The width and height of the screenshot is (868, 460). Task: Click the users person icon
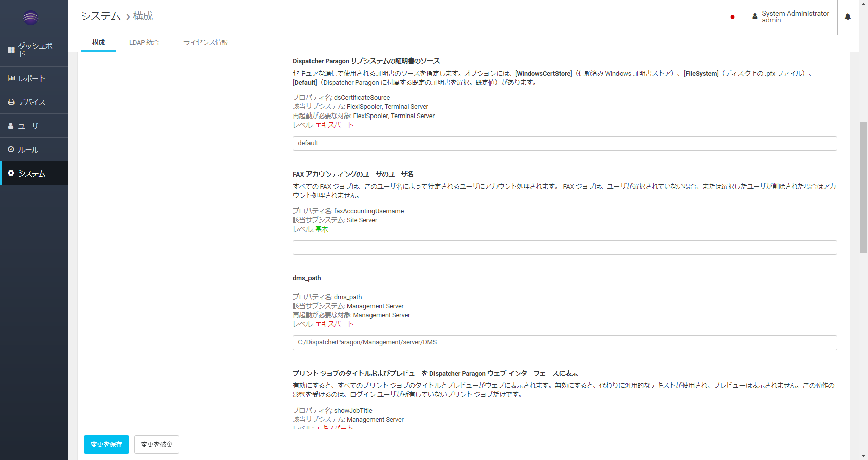coord(11,126)
